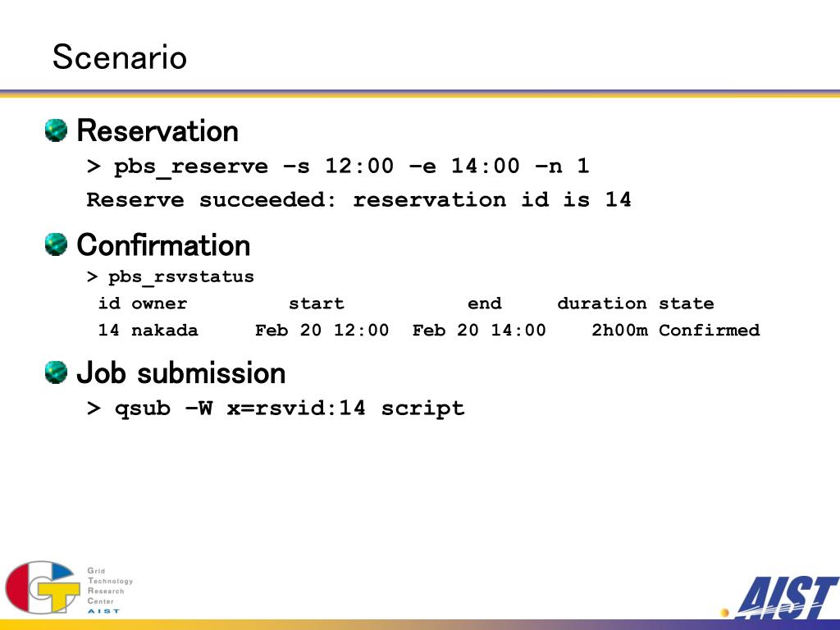Click the pbs_rsvstatus command text
This screenshot has width=840, height=630.
[171, 277]
